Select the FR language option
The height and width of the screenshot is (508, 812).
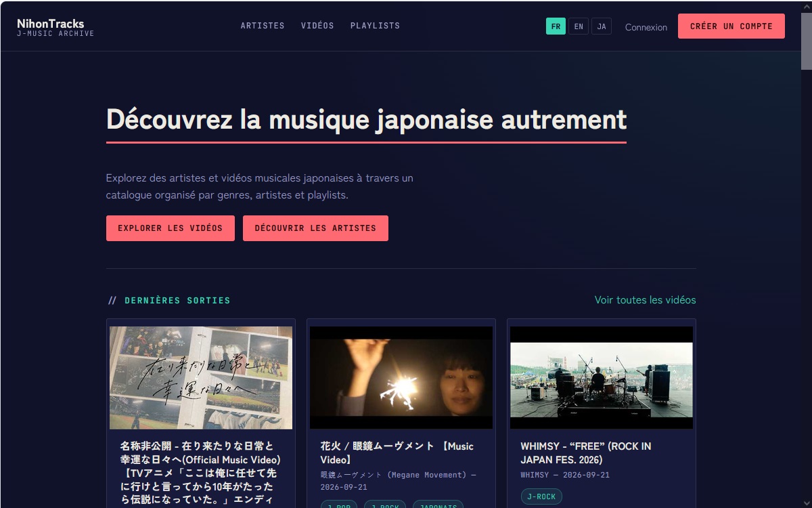556,26
